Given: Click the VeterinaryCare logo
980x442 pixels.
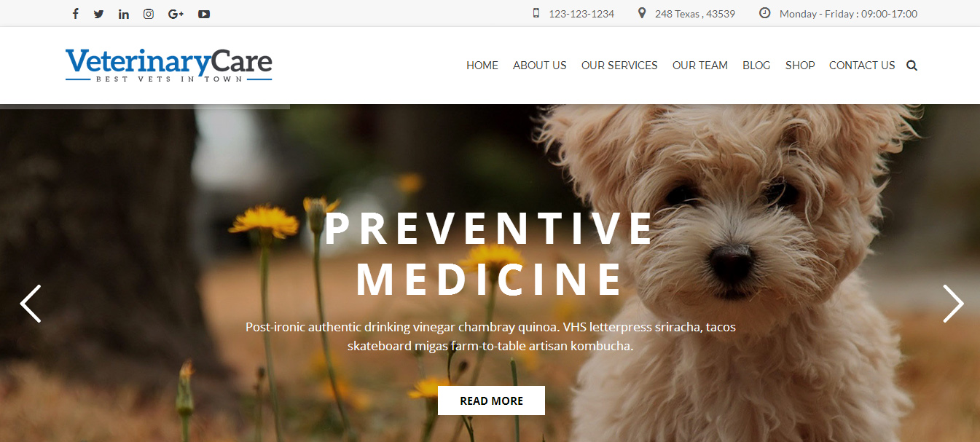Looking at the screenshot, I should (169, 65).
